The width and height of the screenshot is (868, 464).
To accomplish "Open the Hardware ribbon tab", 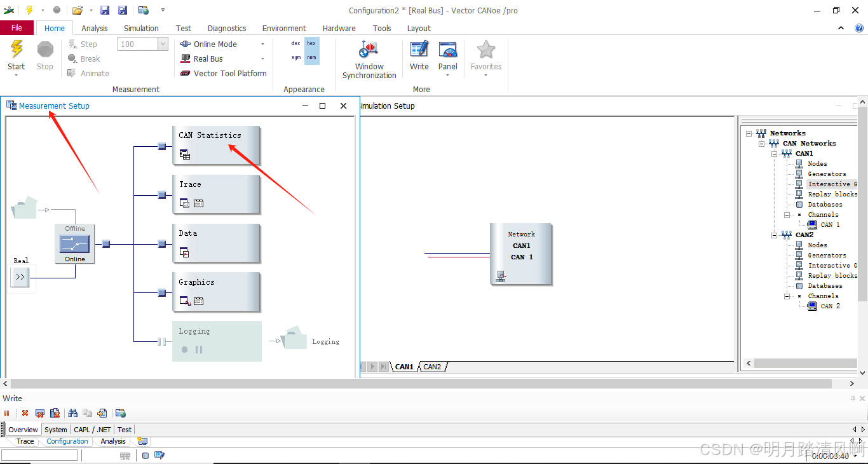I will [339, 28].
